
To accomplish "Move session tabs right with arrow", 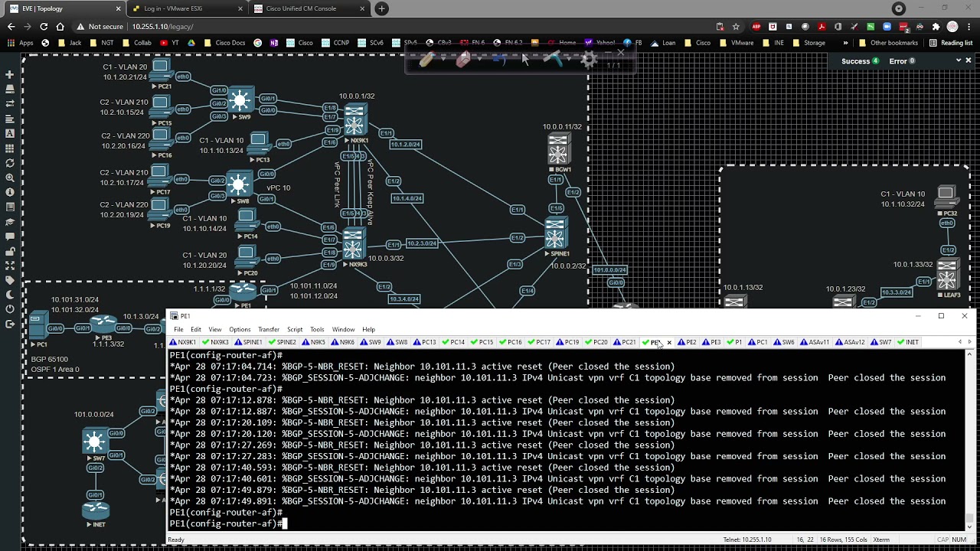I will [x=969, y=342].
